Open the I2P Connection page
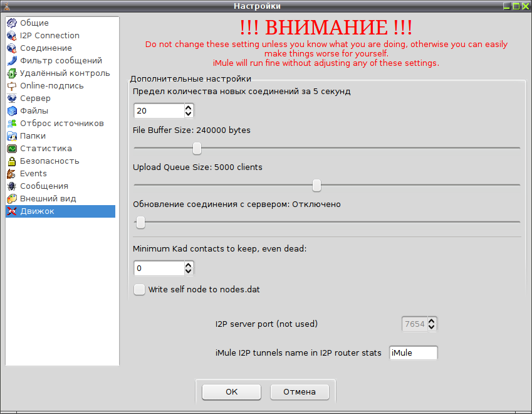 click(60, 35)
